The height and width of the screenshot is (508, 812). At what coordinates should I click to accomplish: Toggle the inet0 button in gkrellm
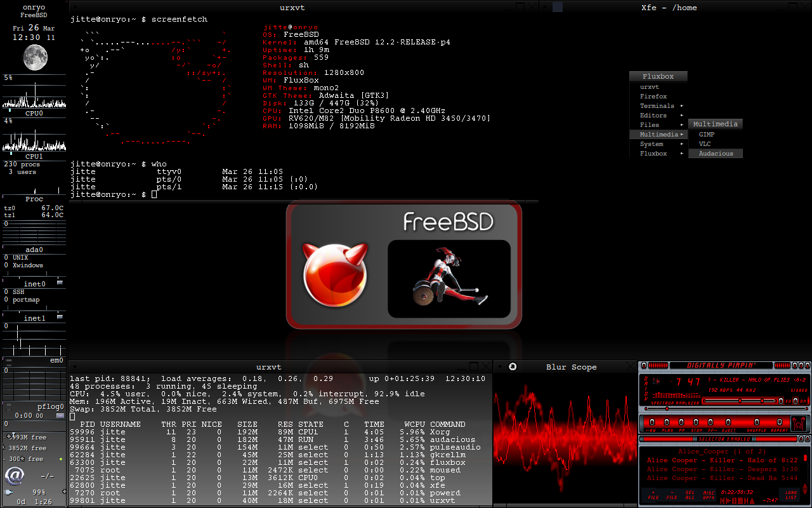pyautogui.click(x=60, y=283)
